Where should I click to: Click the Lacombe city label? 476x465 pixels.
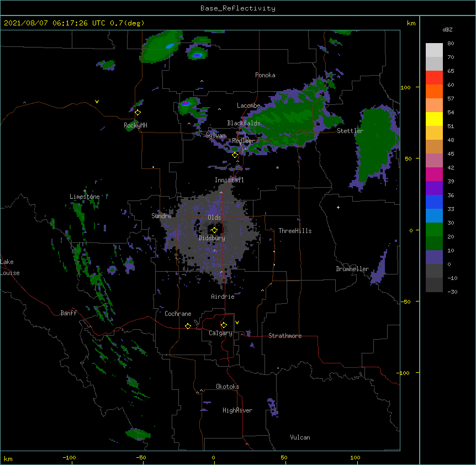pos(248,105)
